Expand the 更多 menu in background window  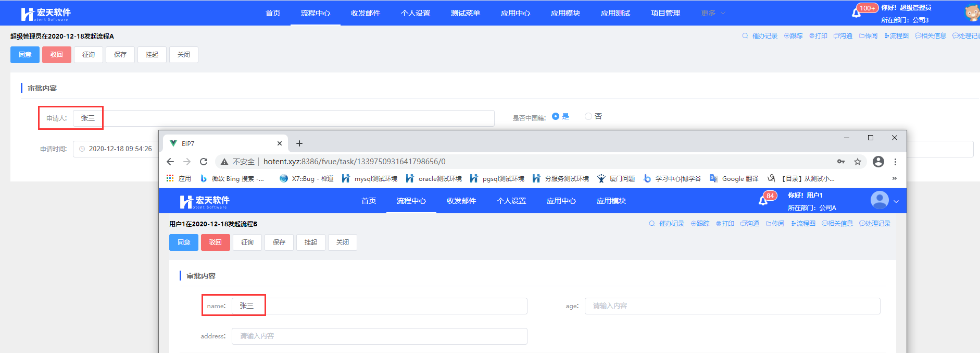[713, 13]
